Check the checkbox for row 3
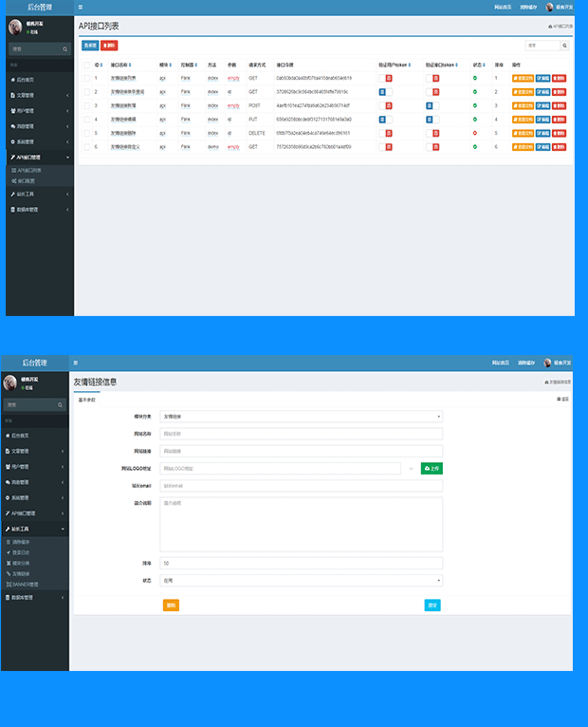This screenshot has height=727, width=588. (x=86, y=105)
